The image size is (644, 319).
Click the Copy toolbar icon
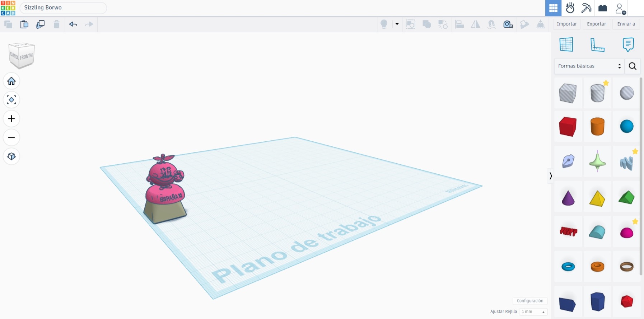[8, 24]
